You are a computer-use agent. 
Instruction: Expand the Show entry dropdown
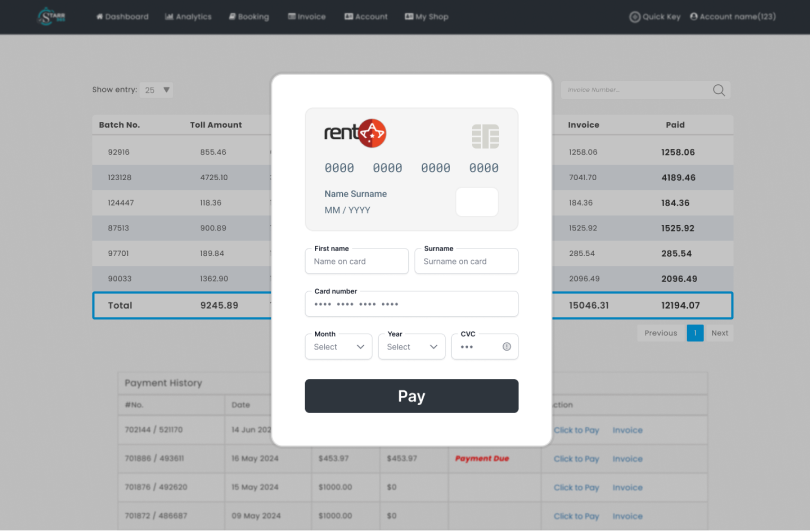pos(157,90)
